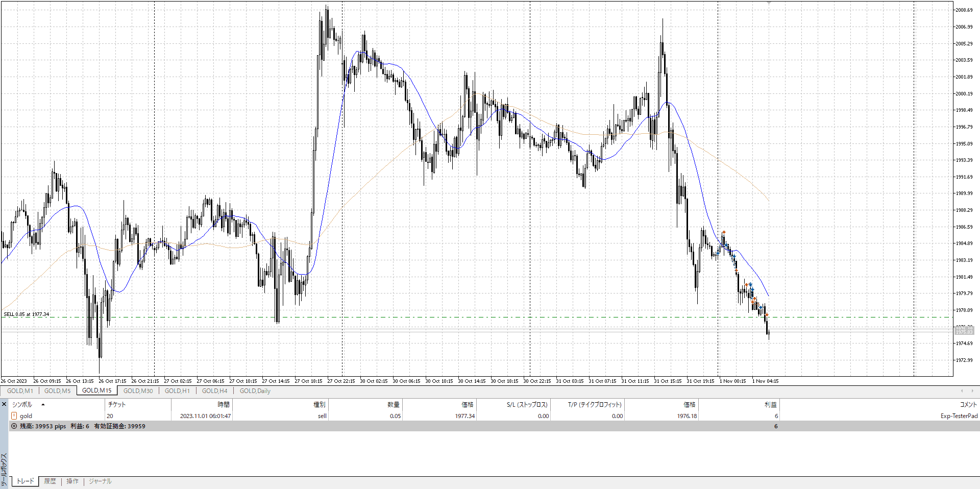
Task: Toggle sort arrow on the シンボル column
Action: pos(43,405)
